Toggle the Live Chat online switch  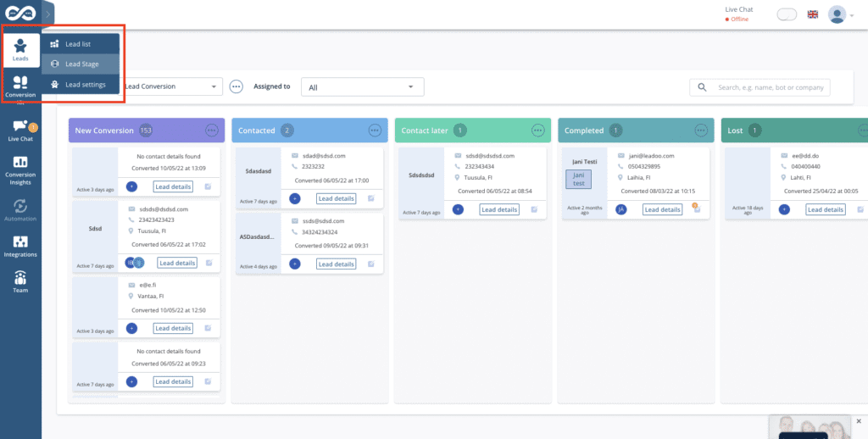[x=787, y=14]
